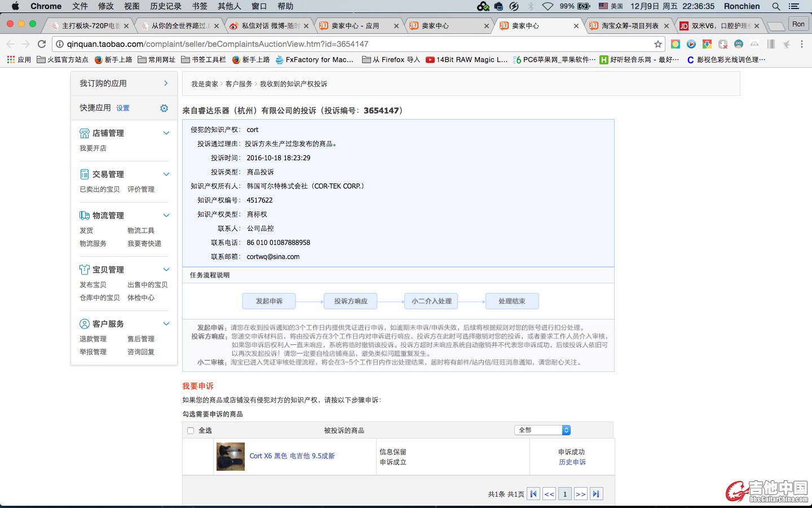Click Cort X6 guitar product thumbnail
812x508 pixels.
(231, 457)
